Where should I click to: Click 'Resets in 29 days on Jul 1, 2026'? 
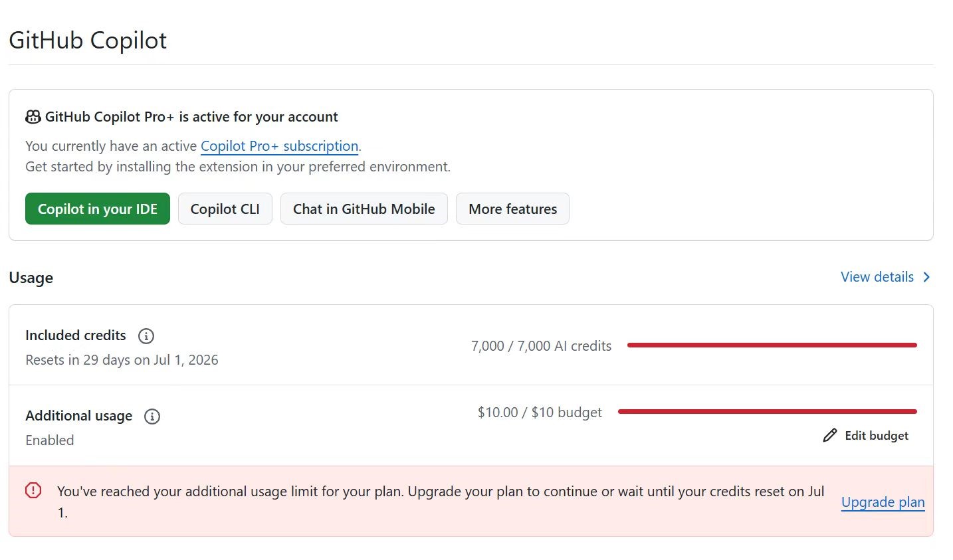122,360
